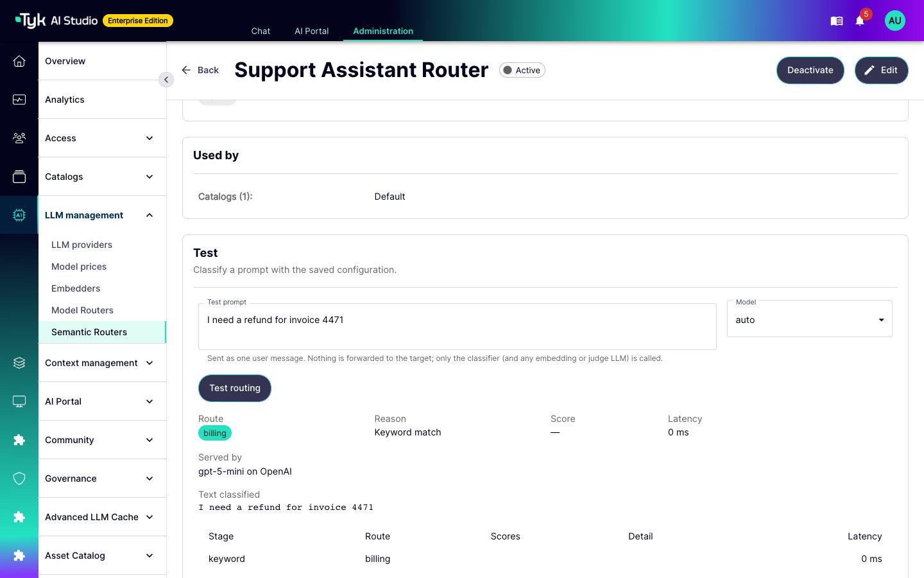
Task: Expand the Catalogs menu section
Action: click(150, 177)
